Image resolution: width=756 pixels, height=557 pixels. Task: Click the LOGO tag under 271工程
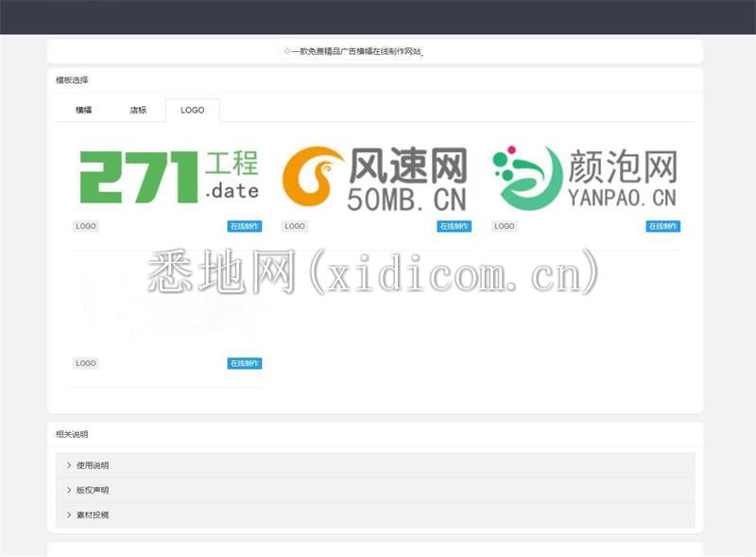coord(85,226)
